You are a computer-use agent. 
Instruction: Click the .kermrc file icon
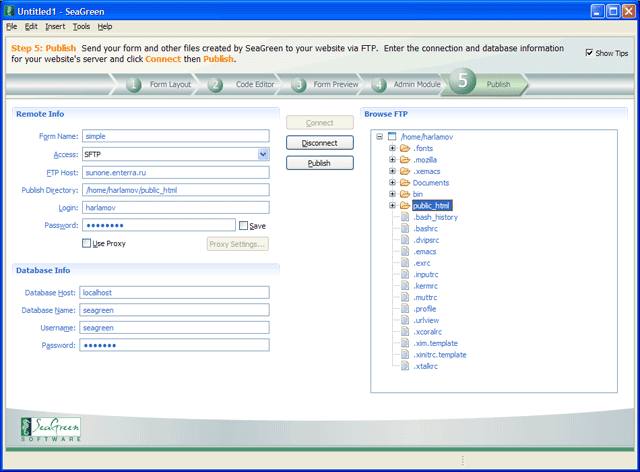(405, 286)
